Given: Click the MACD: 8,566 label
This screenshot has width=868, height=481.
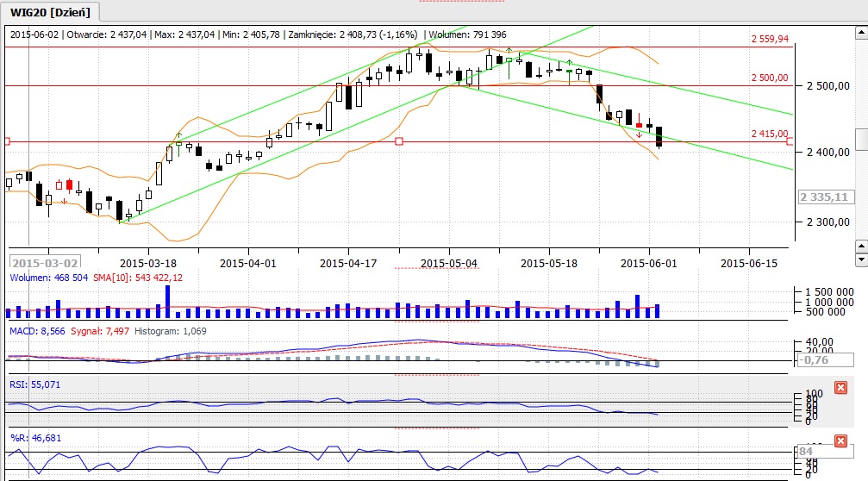Looking at the screenshot, I should click(x=37, y=331).
